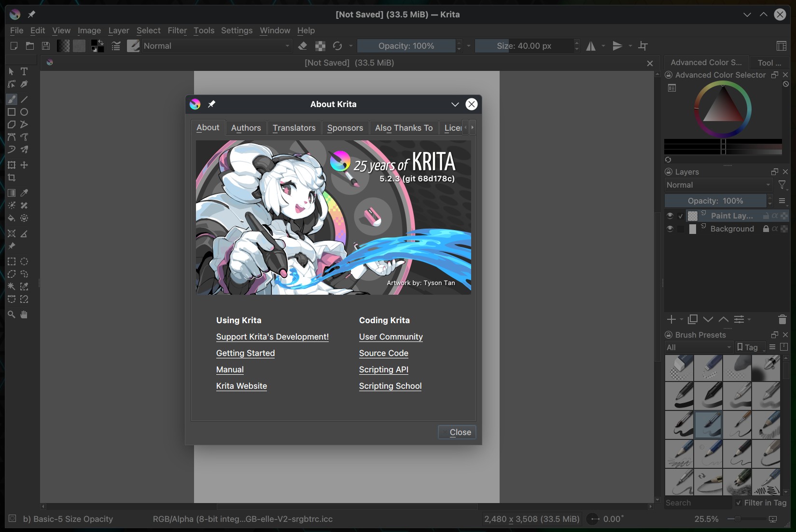This screenshot has width=796, height=532.
Task: Open the Filter menu
Action: point(177,30)
